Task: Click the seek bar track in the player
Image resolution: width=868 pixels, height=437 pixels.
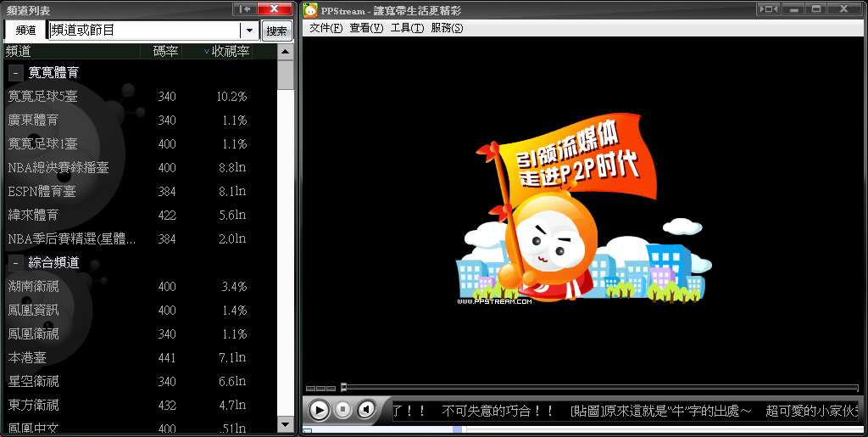Action: [603, 388]
